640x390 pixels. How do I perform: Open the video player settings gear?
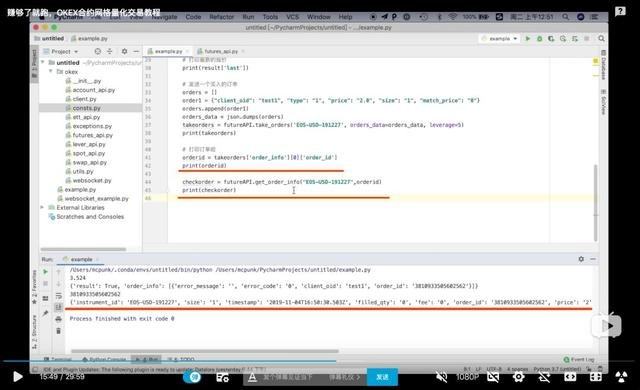[x=518, y=377]
